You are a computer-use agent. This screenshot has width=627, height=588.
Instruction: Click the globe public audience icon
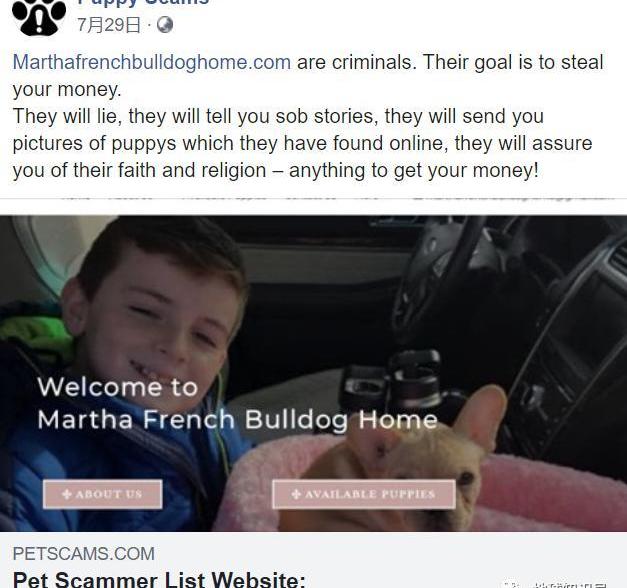165,25
